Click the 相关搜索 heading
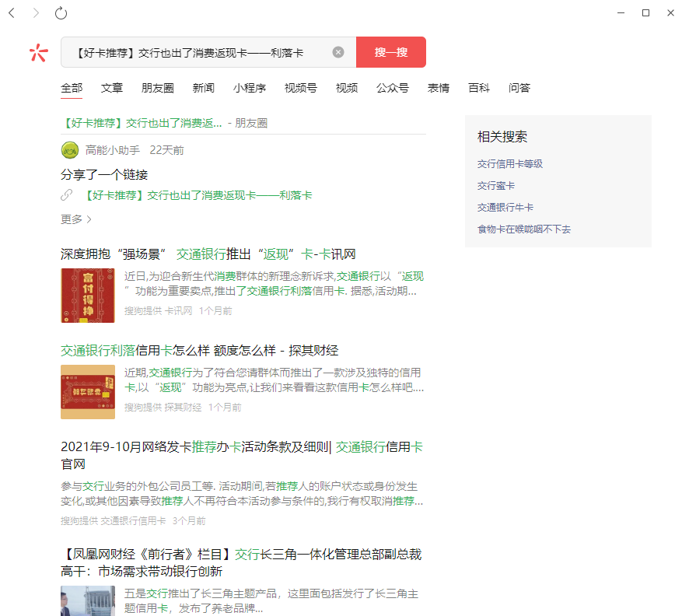This screenshot has width=675, height=616. point(502,136)
